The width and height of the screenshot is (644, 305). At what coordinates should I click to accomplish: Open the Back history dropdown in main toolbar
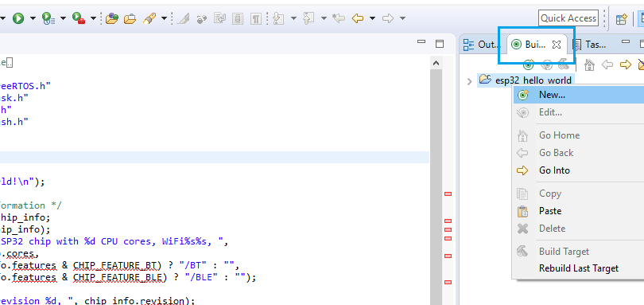373,18
